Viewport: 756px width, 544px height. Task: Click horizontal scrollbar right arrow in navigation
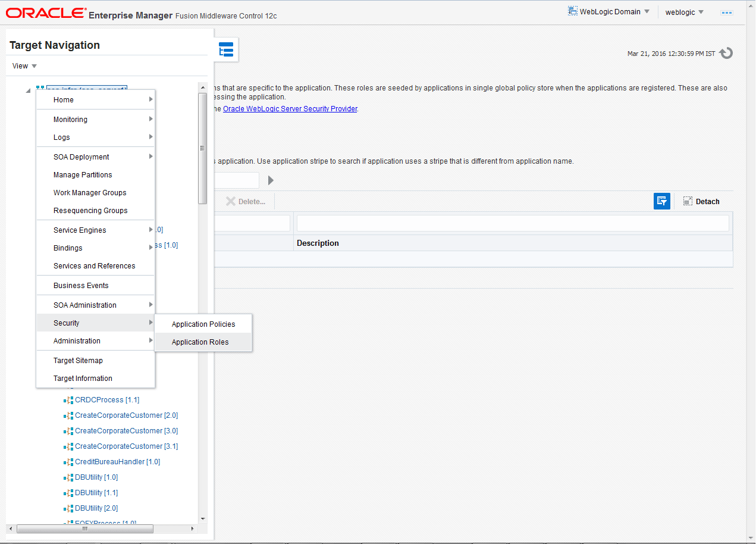(x=192, y=529)
